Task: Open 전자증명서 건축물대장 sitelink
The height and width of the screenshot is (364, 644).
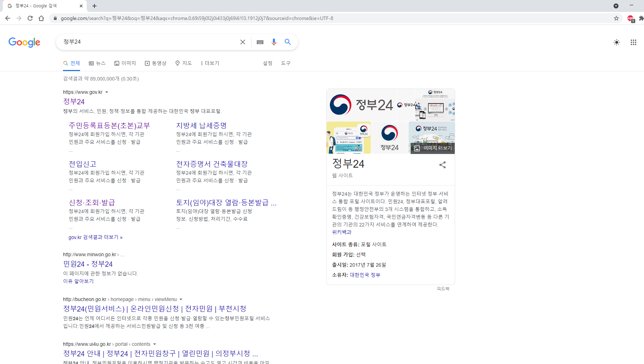Action: tap(212, 164)
